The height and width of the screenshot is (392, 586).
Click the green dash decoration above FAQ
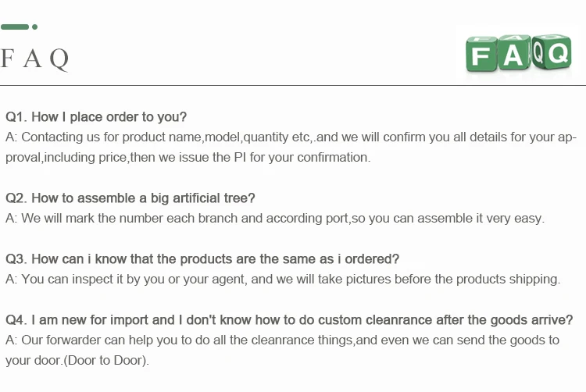pyautogui.click(x=15, y=27)
